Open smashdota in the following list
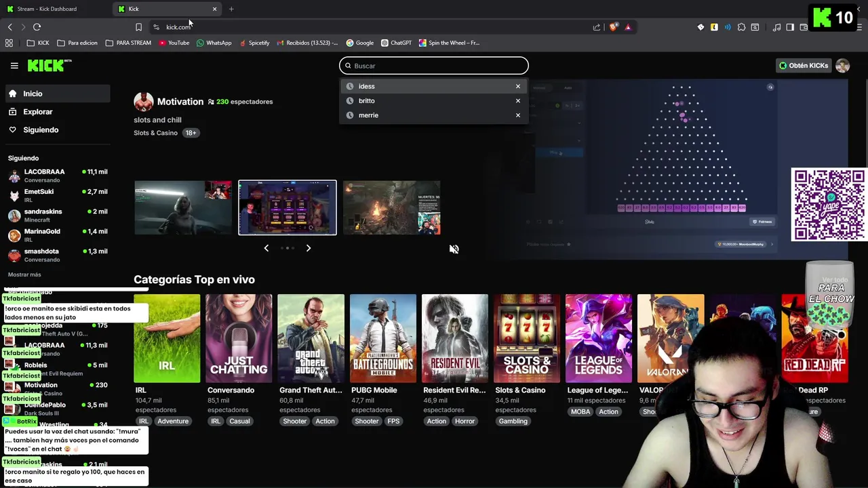The image size is (868, 488). point(57,255)
